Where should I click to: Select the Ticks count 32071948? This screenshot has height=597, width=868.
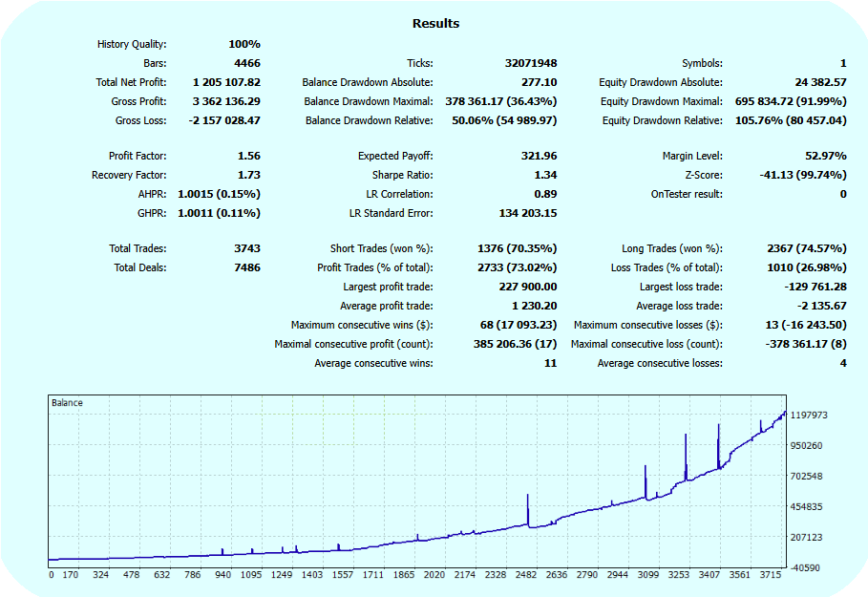(530, 63)
